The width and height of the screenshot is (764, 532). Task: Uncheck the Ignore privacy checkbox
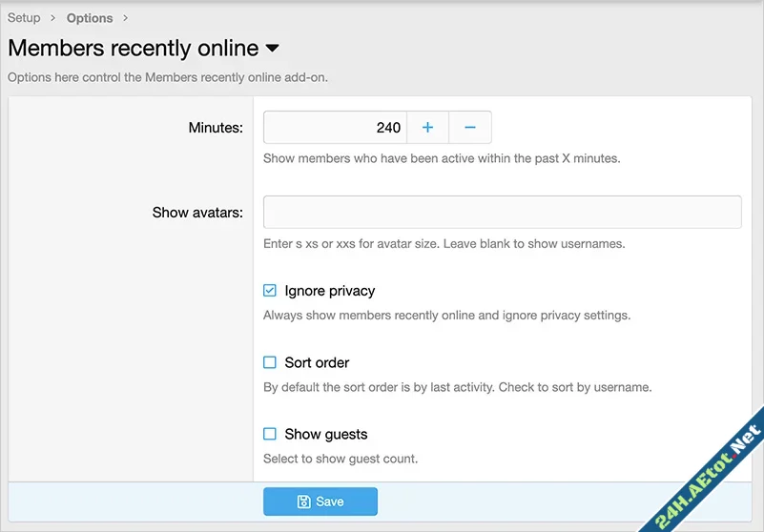coord(270,291)
